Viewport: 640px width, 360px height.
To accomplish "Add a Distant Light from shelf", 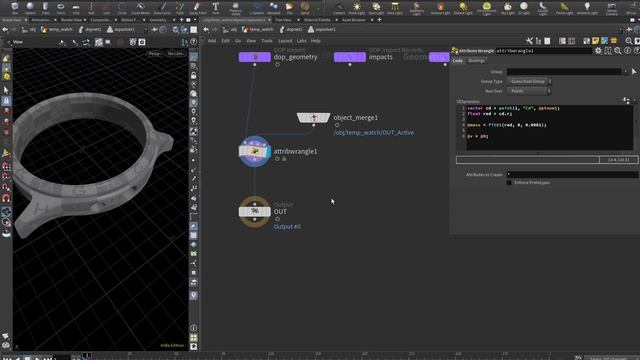I will pyautogui.click(x=463, y=7).
